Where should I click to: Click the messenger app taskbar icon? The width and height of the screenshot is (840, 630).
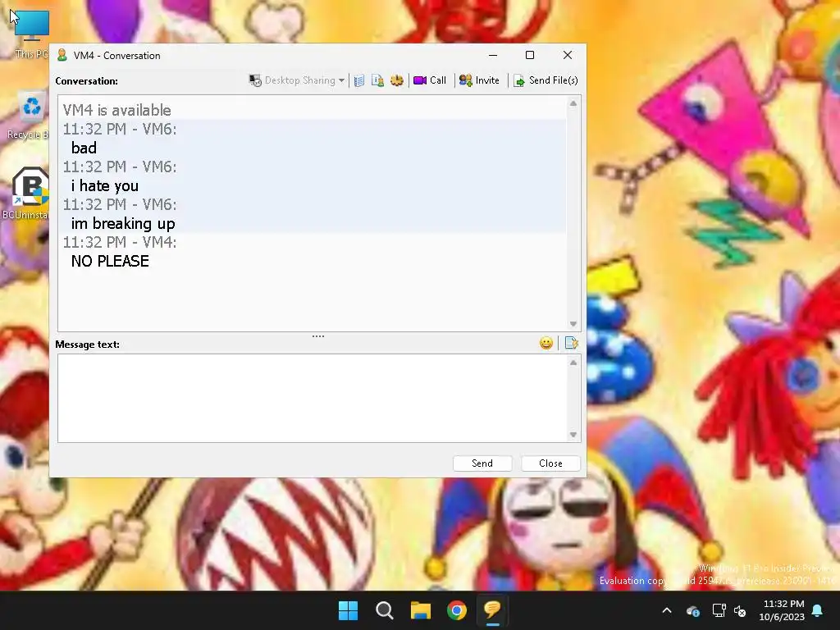[x=492, y=610]
